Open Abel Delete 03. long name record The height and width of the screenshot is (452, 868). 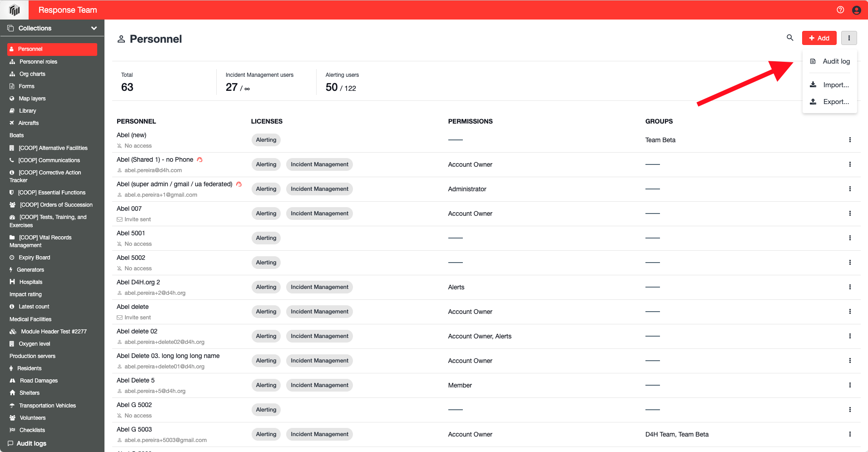(x=168, y=356)
